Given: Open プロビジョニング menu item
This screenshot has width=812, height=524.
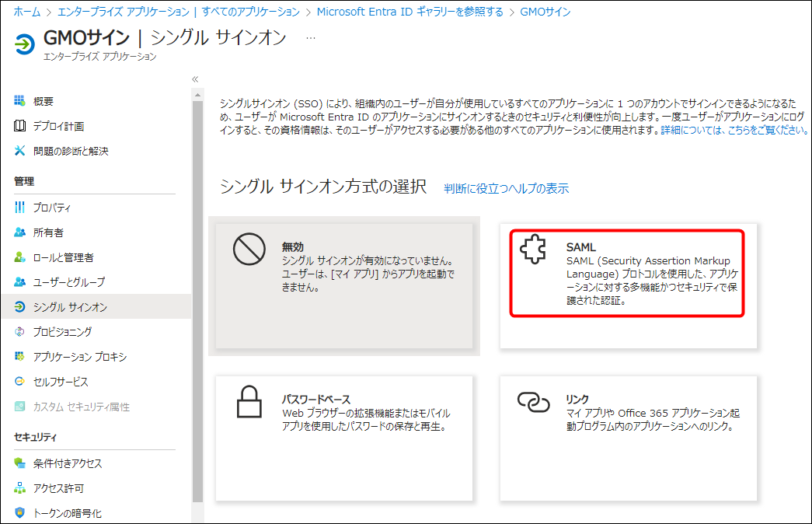Looking at the screenshot, I should [x=63, y=332].
